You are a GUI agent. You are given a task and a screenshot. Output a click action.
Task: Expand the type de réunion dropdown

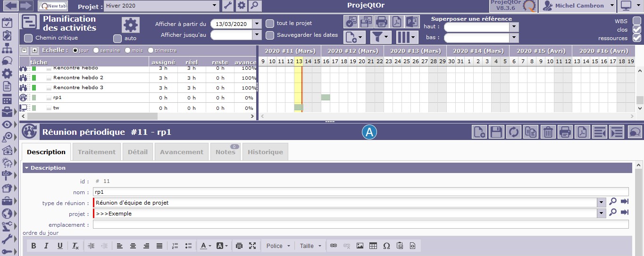(x=601, y=203)
